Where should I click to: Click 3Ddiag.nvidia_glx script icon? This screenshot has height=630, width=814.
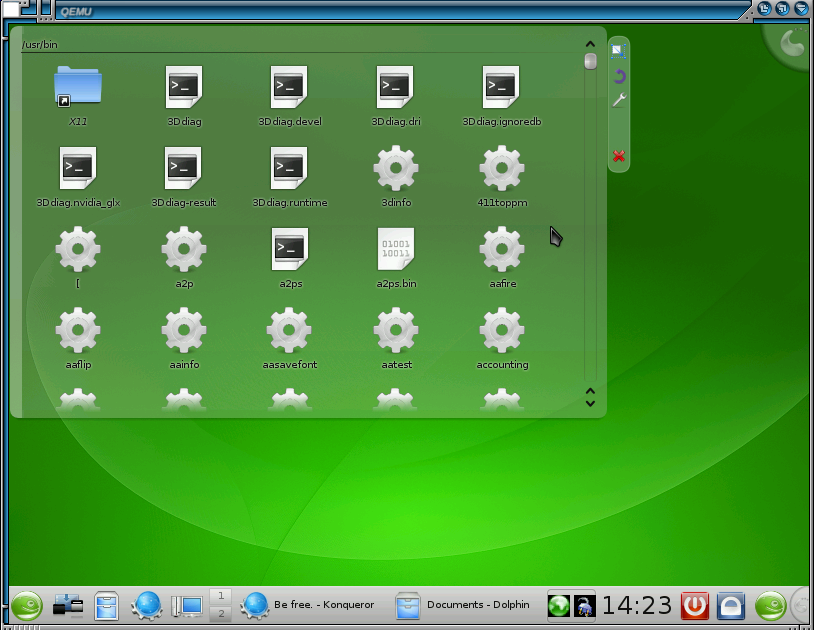(x=78, y=168)
